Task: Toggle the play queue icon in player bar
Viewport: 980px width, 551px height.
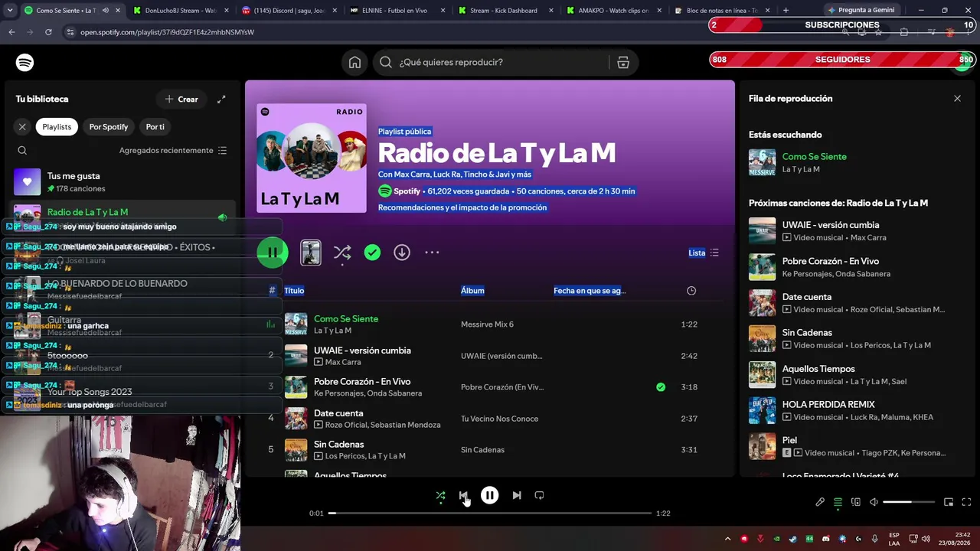Action: pos(838,503)
